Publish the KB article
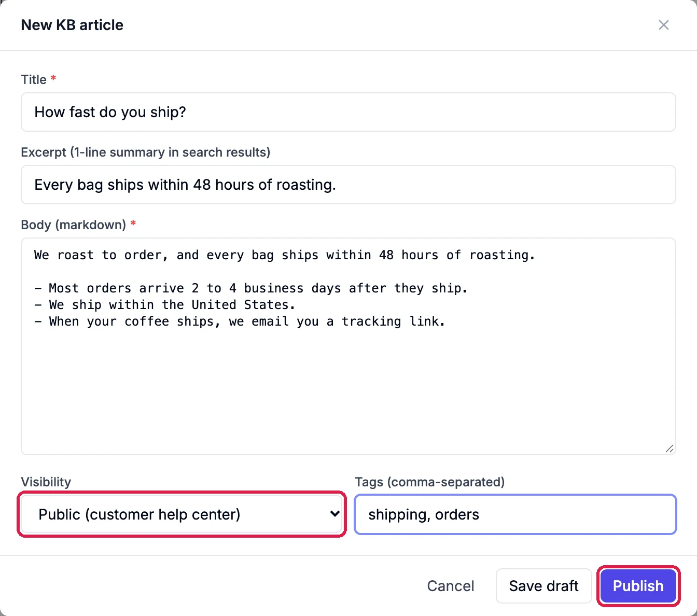 click(x=638, y=586)
